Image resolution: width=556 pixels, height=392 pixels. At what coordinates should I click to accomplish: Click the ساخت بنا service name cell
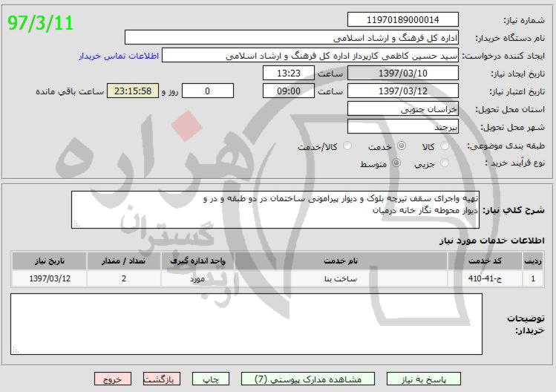(x=341, y=278)
